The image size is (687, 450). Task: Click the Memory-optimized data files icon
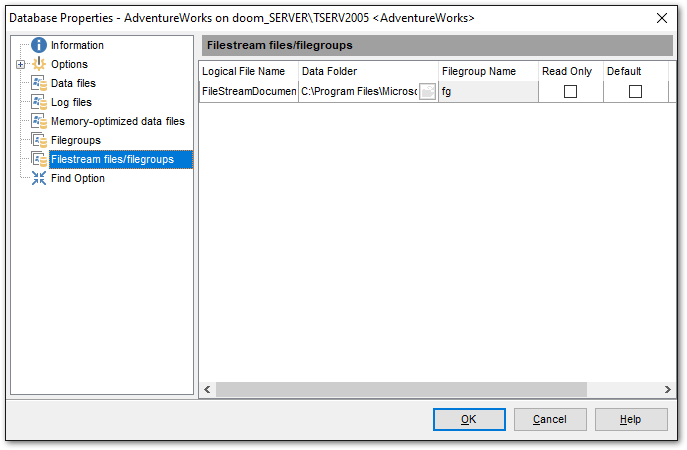click(39, 121)
